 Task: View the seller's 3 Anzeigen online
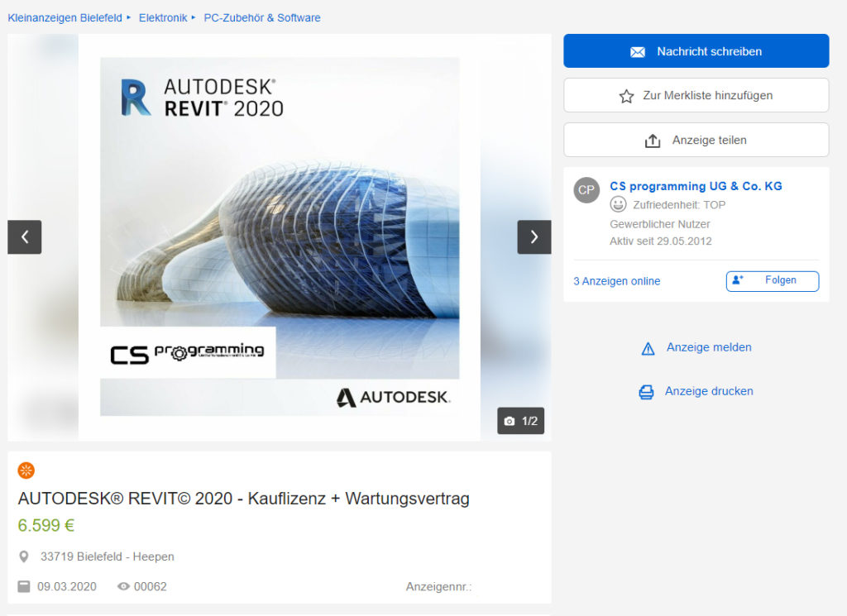(616, 281)
